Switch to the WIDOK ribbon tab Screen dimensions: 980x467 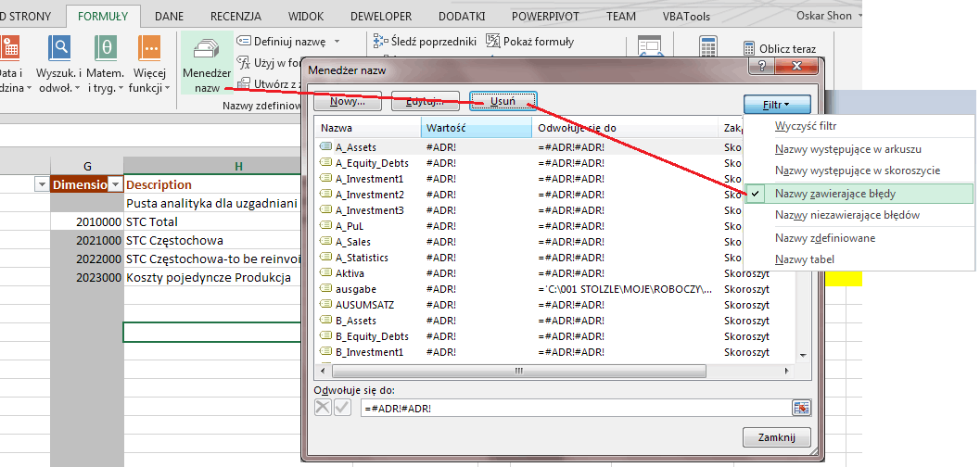tap(306, 17)
